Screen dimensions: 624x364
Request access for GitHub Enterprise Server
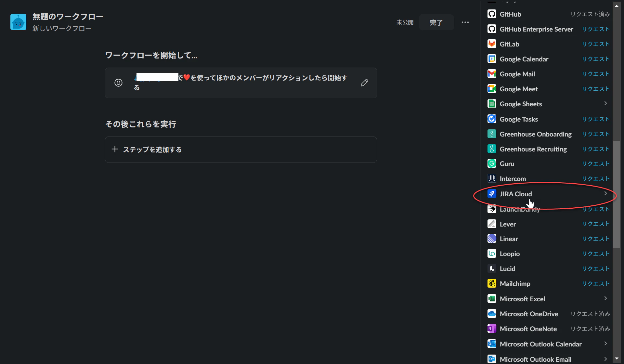click(596, 29)
